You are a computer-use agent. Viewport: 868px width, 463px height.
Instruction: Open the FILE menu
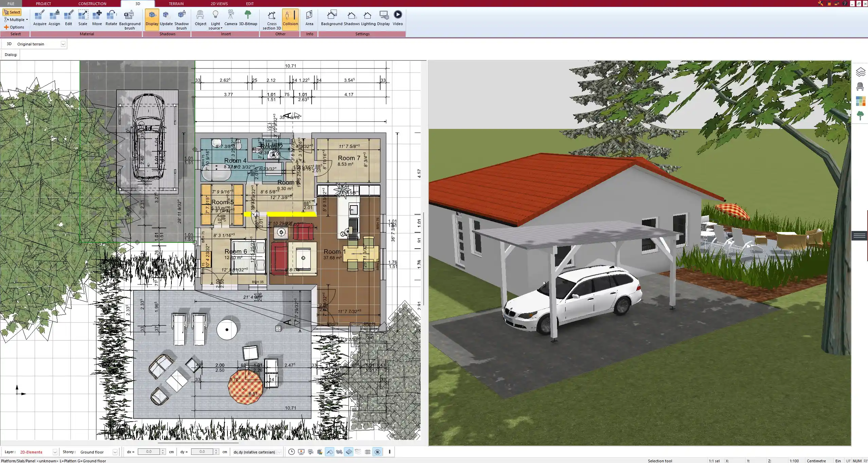tap(11, 4)
